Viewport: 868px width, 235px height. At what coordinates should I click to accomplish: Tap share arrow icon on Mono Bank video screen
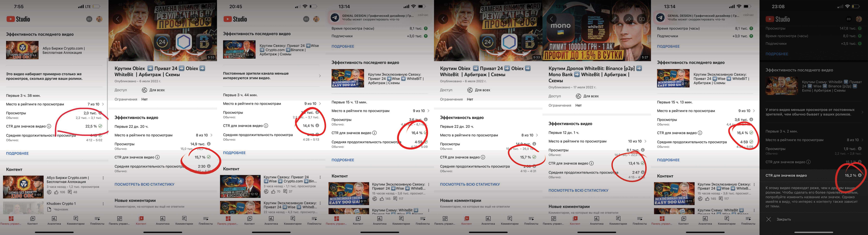(628, 19)
